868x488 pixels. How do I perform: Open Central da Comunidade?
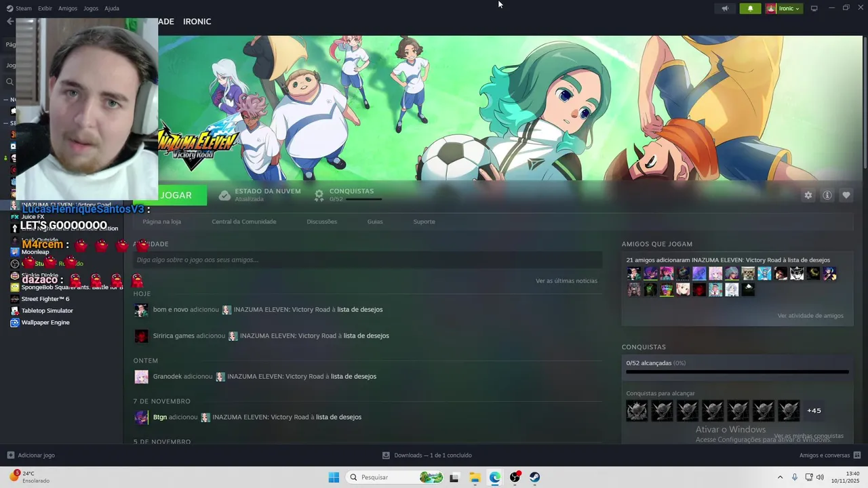coord(243,222)
